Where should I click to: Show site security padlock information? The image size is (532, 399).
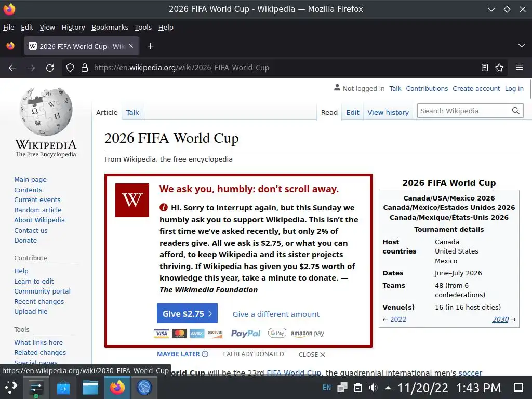(85, 68)
